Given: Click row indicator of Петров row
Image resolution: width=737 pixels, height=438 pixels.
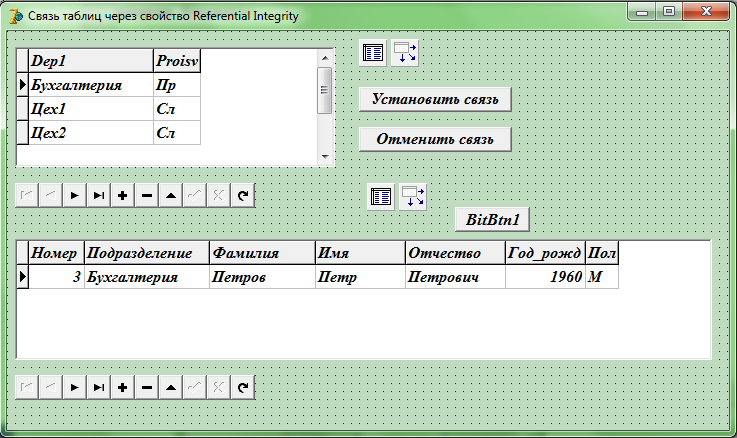Looking at the screenshot, I should [23, 277].
